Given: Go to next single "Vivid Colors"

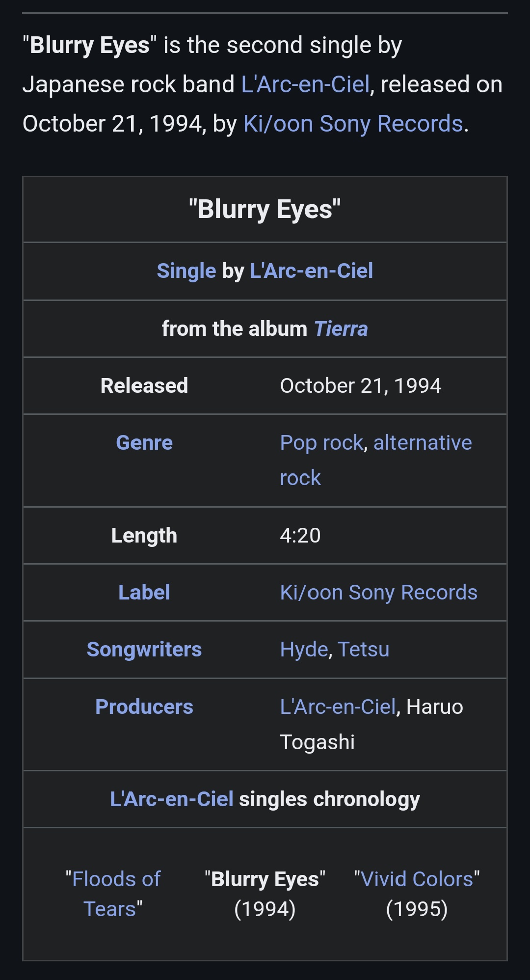Looking at the screenshot, I should (x=417, y=879).
